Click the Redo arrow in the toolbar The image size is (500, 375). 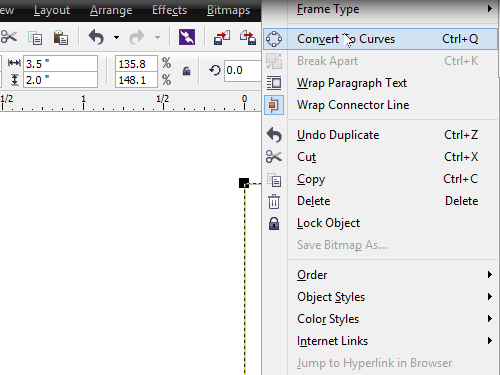click(137, 37)
